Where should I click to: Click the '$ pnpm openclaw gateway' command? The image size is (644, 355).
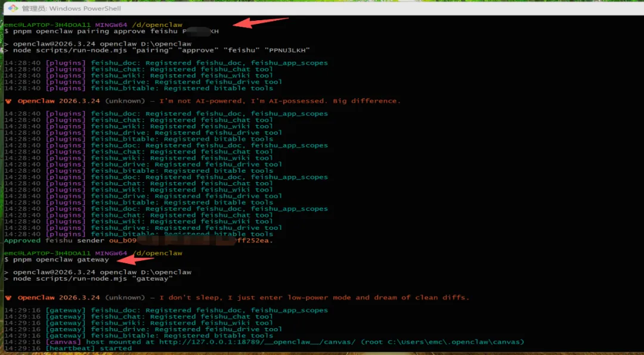point(57,260)
